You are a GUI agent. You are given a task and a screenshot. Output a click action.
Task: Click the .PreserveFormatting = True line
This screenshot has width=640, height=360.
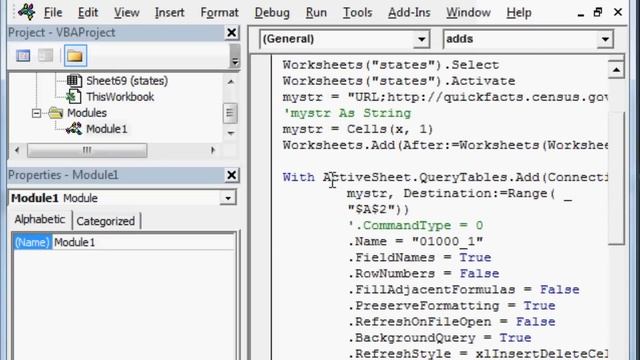click(x=451, y=306)
